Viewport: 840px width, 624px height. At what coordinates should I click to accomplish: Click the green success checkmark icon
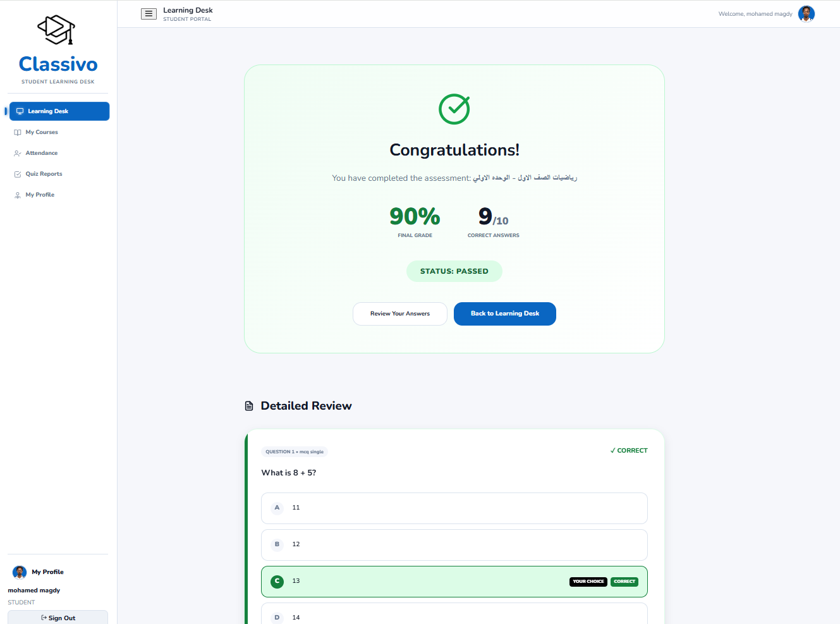coord(454,109)
